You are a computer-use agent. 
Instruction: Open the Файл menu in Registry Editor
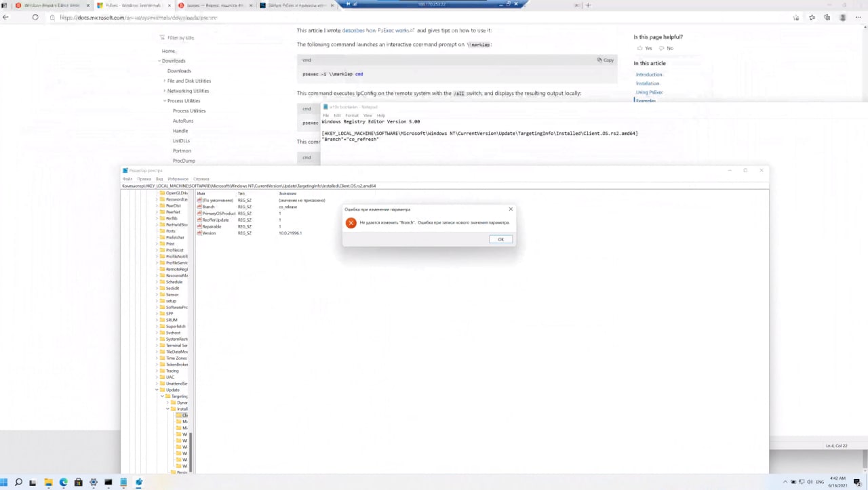[x=127, y=179]
